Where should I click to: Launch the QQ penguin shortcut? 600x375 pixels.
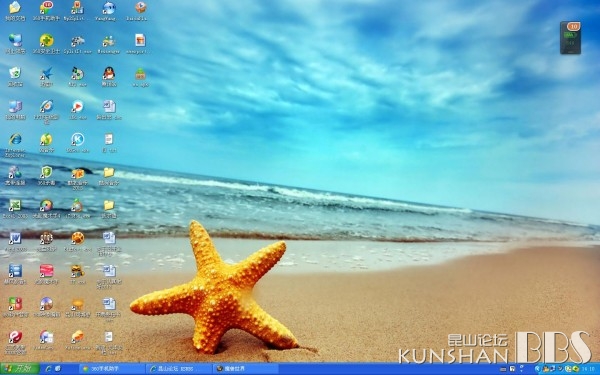109,73
